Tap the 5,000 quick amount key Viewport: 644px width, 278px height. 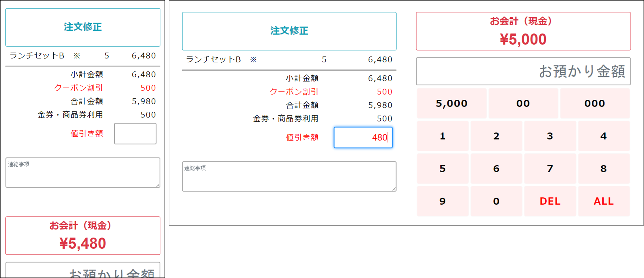[x=452, y=103]
